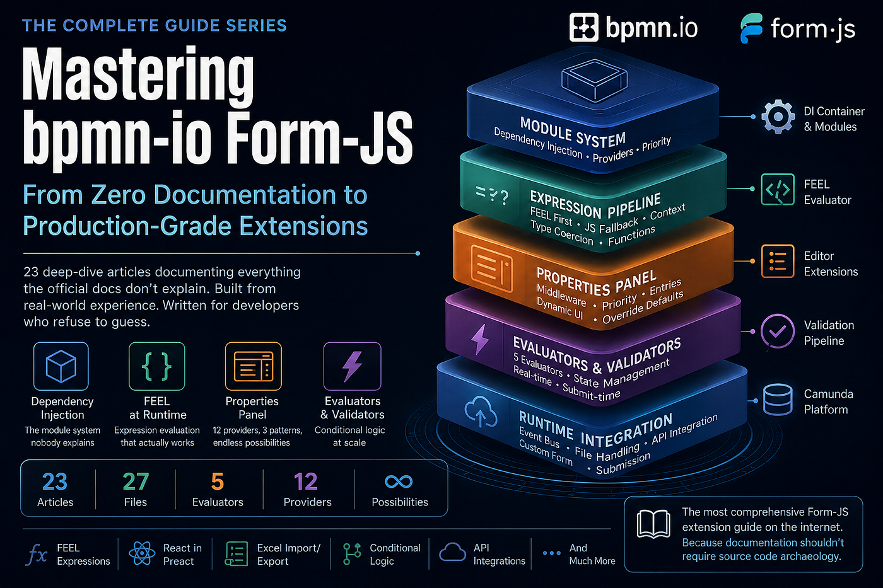The height and width of the screenshot is (588, 883).
Task: Click the "27 Files" stat
Action: 136,490
